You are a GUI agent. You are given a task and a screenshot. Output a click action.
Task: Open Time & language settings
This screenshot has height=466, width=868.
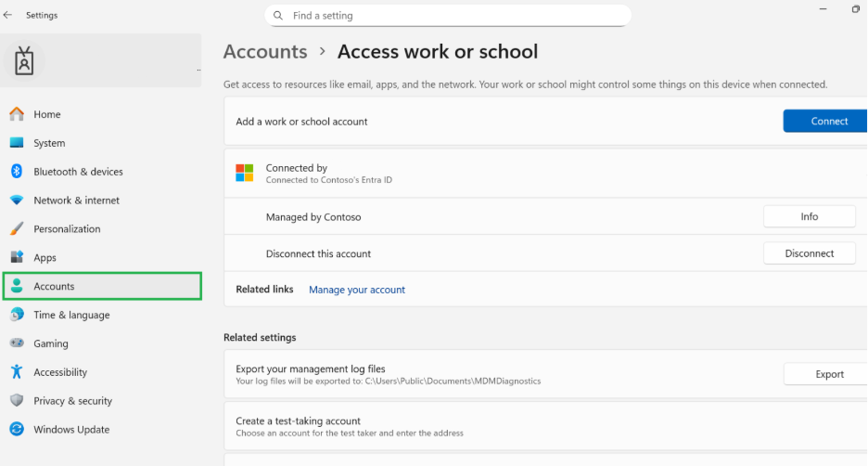(x=102, y=315)
